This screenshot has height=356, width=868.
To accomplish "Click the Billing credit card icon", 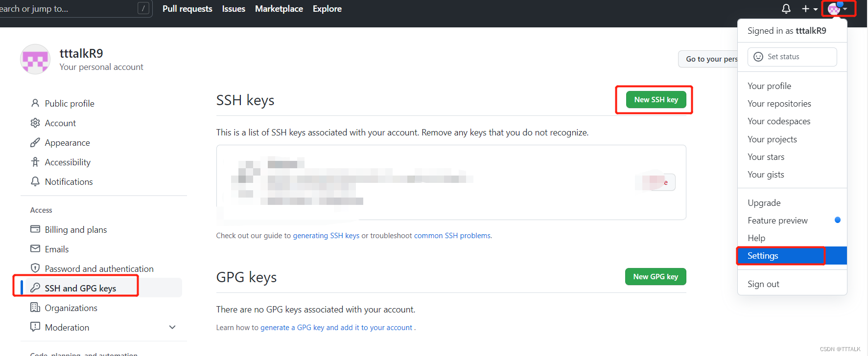I will coord(35,229).
